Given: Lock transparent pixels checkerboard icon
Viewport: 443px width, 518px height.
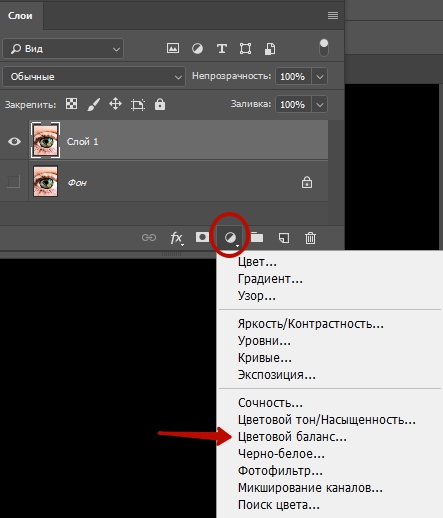Looking at the screenshot, I should coord(71,104).
